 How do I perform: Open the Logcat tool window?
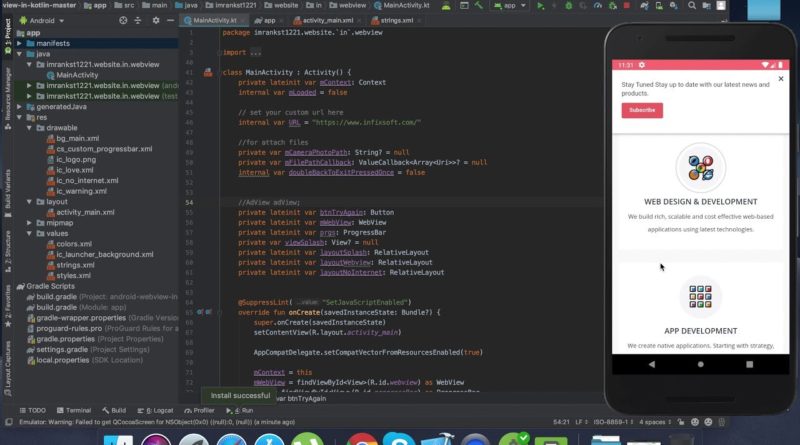tap(156, 410)
